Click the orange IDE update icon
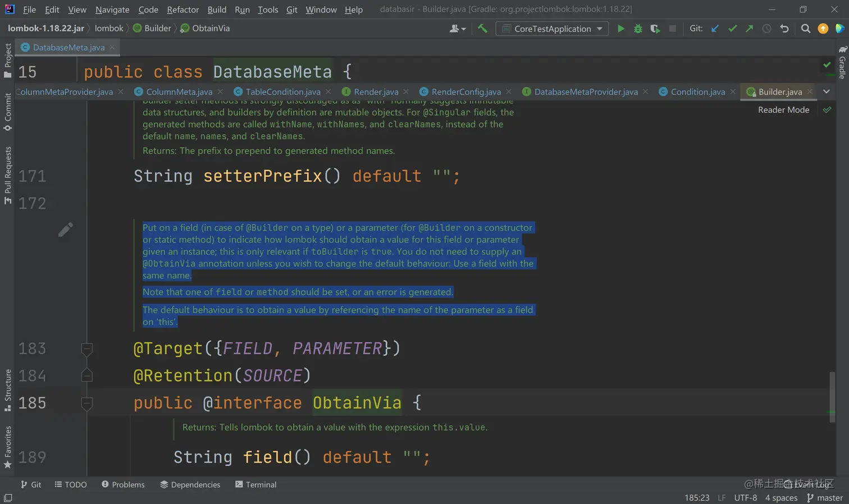This screenshot has width=849, height=504. tap(823, 29)
